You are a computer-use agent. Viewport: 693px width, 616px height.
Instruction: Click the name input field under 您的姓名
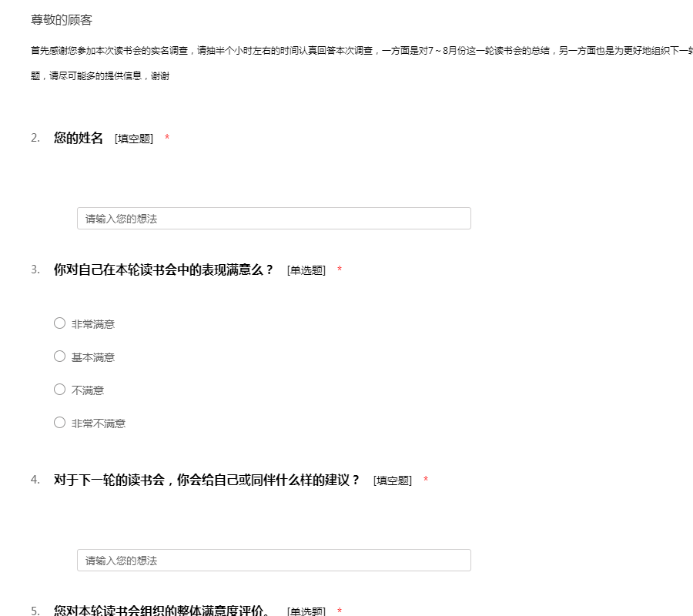coord(273,219)
